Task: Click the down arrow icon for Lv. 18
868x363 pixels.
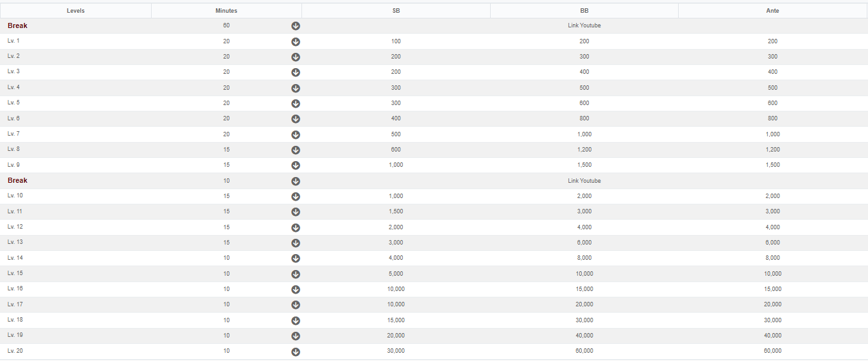Action: click(296, 320)
